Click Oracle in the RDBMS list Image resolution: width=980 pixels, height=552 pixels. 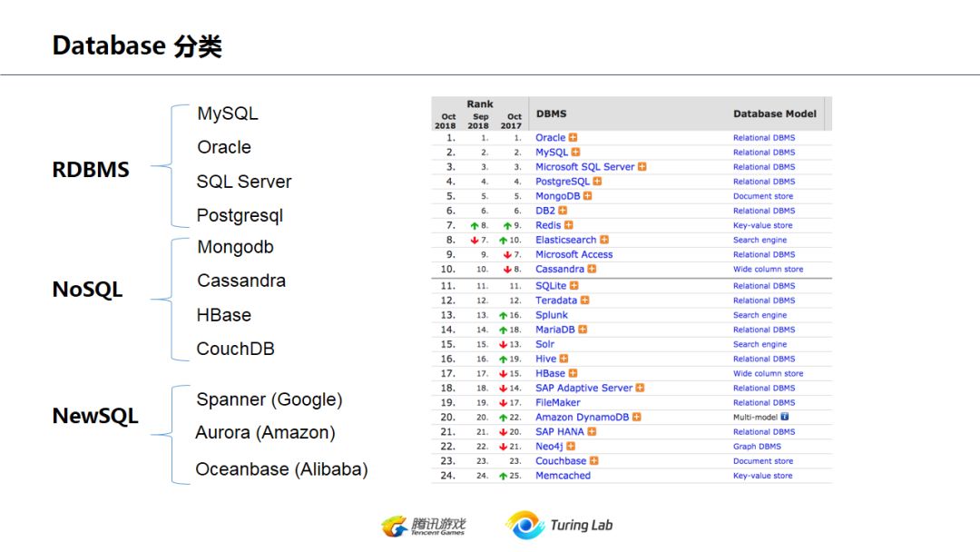pyautogui.click(x=224, y=148)
